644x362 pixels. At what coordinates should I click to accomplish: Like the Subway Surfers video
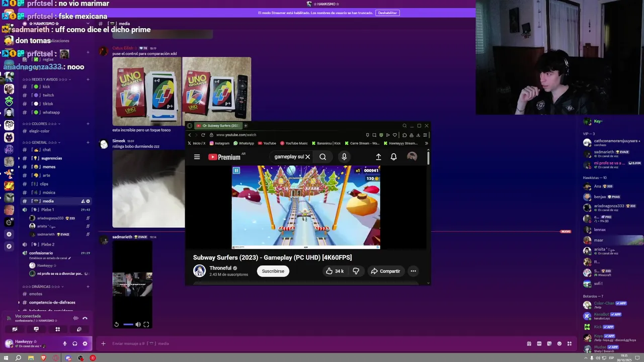pyautogui.click(x=334, y=271)
